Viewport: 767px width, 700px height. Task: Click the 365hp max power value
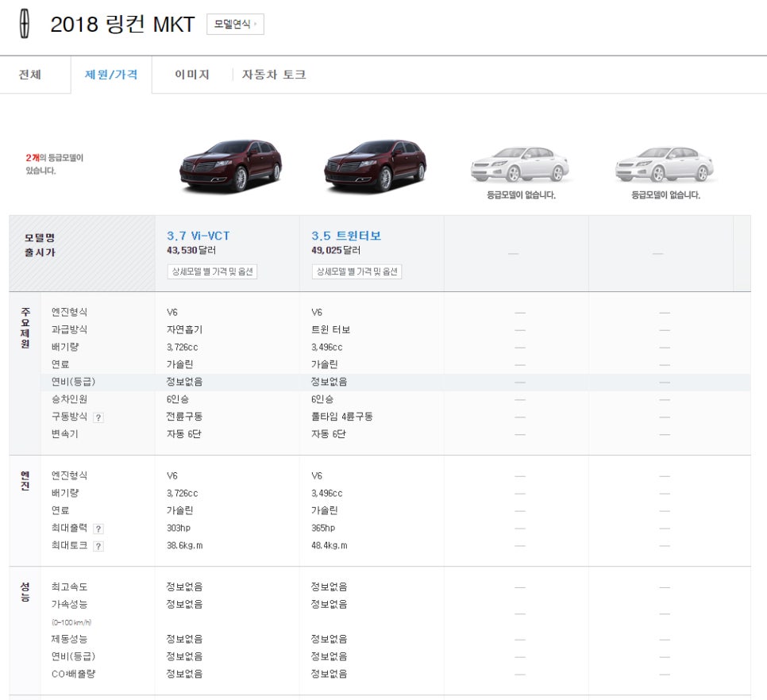(323, 528)
